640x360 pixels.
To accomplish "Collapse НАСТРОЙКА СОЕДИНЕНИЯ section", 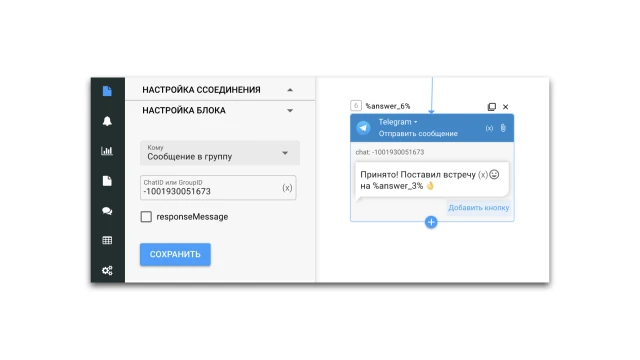I will coord(290,90).
